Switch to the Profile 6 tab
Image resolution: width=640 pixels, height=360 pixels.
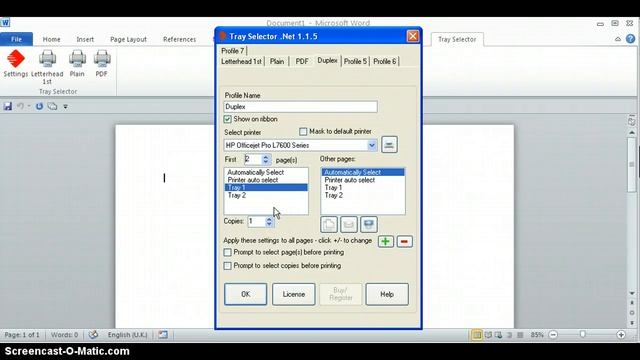coord(384,61)
